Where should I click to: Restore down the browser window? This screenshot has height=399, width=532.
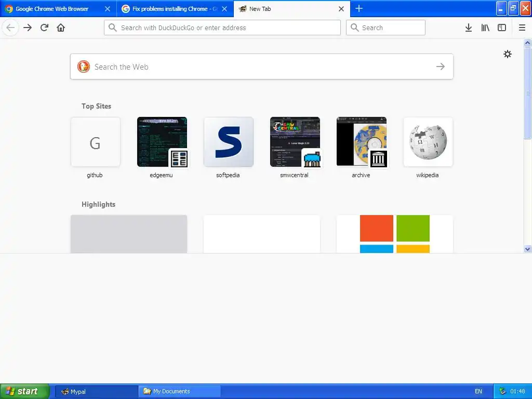click(x=513, y=8)
